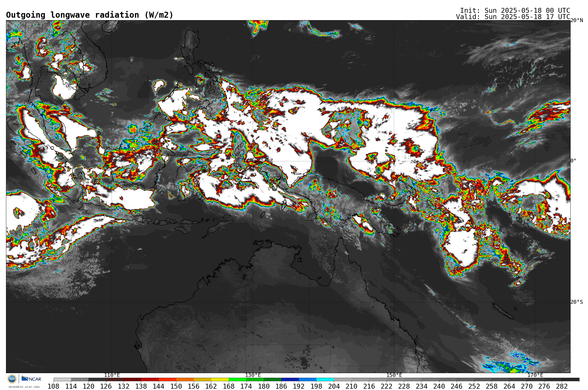588x390 pixels.
Task: Click the NSF round logo
Action: [12, 379]
